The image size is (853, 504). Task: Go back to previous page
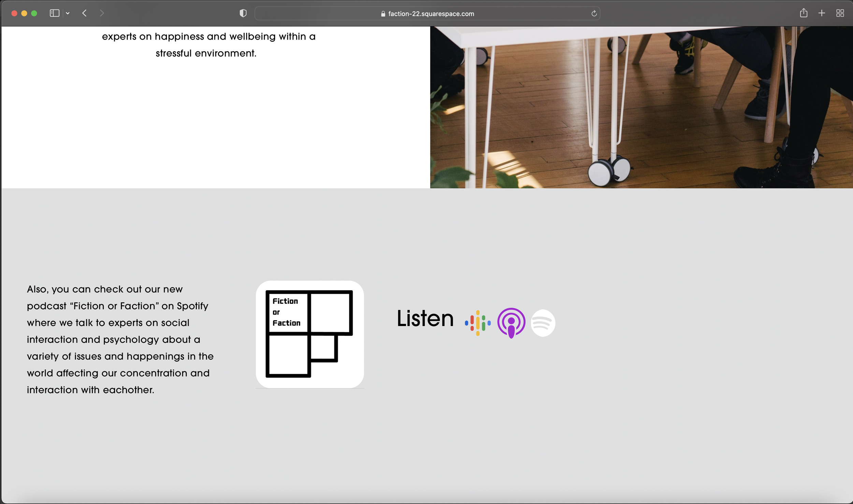click(x=84, y=13)
